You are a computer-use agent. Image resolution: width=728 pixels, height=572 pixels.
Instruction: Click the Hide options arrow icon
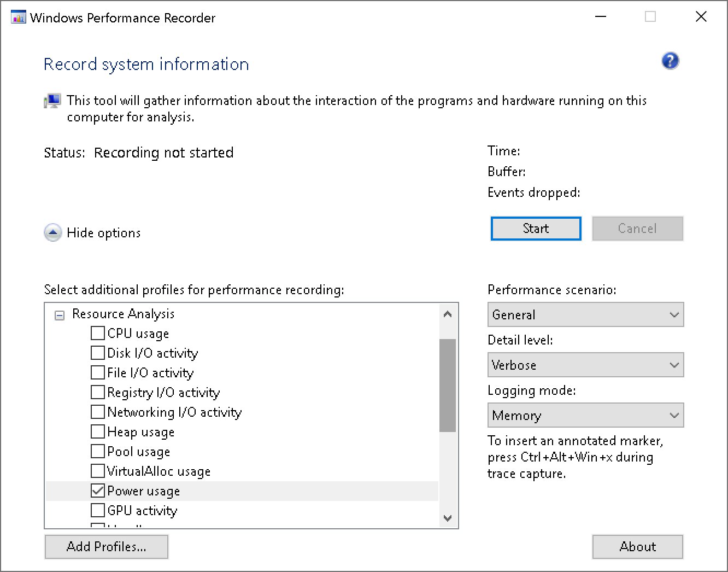[52, 233]
